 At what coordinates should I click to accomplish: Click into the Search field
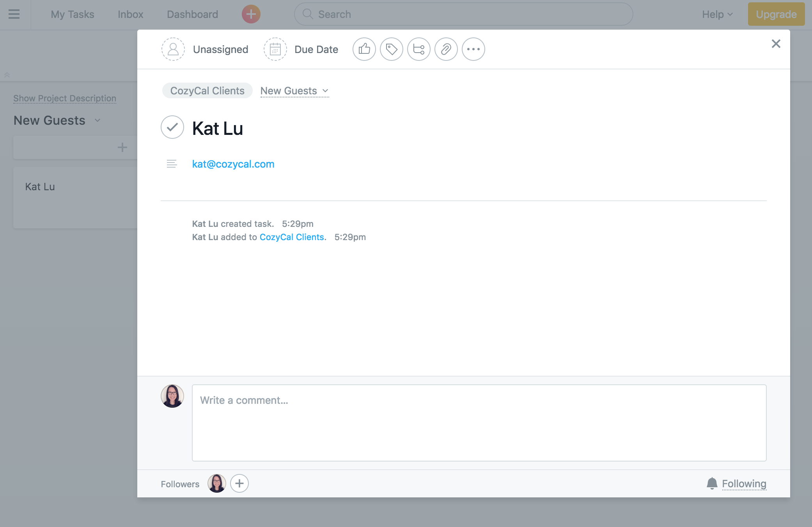click(463, 14)
